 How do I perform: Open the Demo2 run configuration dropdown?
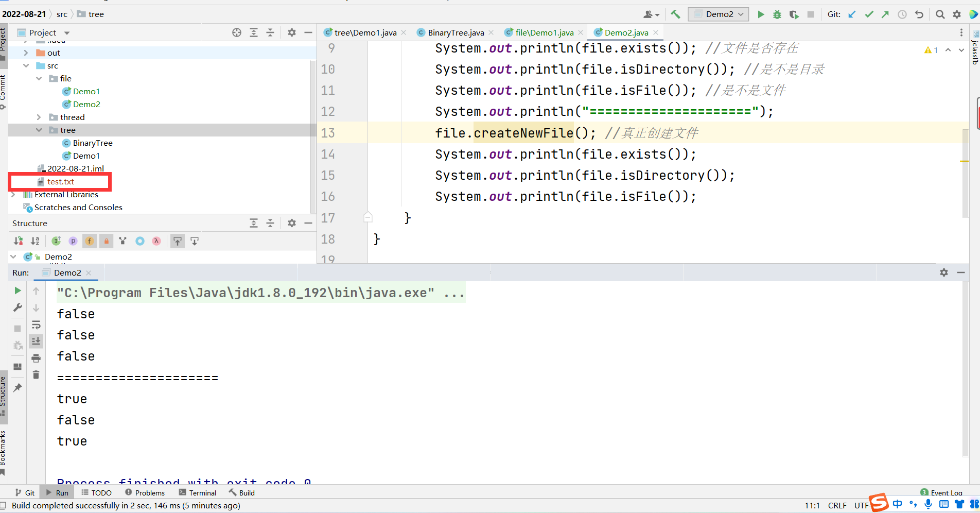[x=719, y=14]
